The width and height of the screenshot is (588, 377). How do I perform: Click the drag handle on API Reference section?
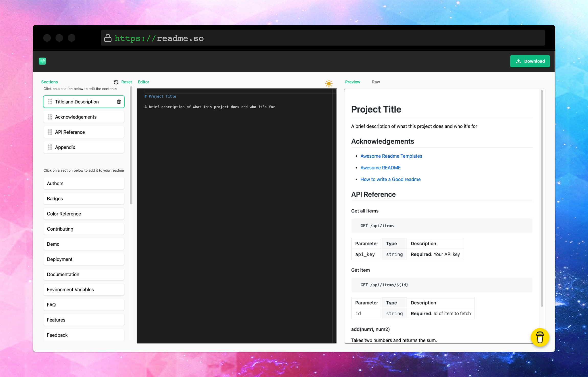[x=50, y=132]
